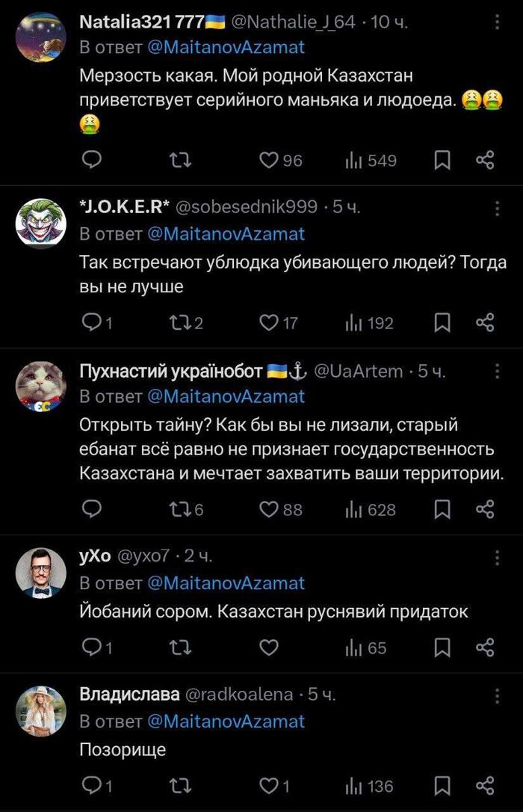
Task: Expand more options on Владислава's tweet
Action: click(498, 695)
